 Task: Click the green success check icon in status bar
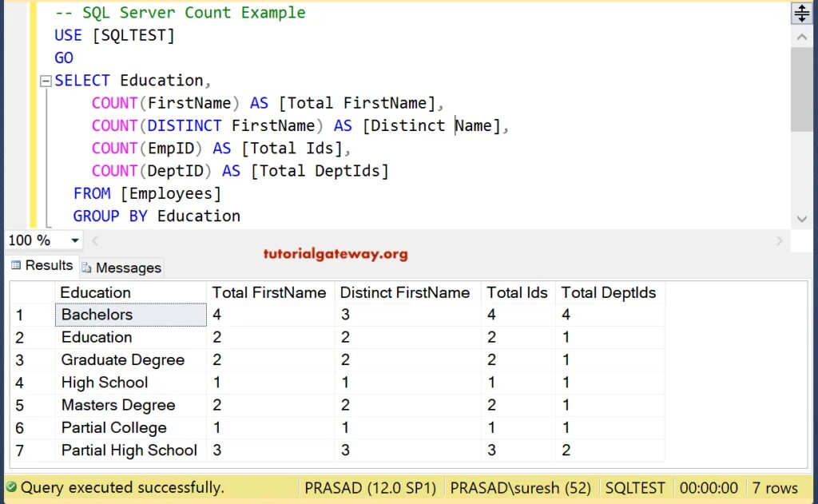[x=11, y=487]
